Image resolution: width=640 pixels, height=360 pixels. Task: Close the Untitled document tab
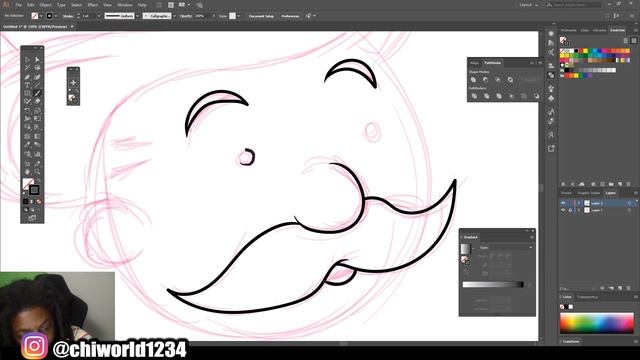tap(72, 27)
